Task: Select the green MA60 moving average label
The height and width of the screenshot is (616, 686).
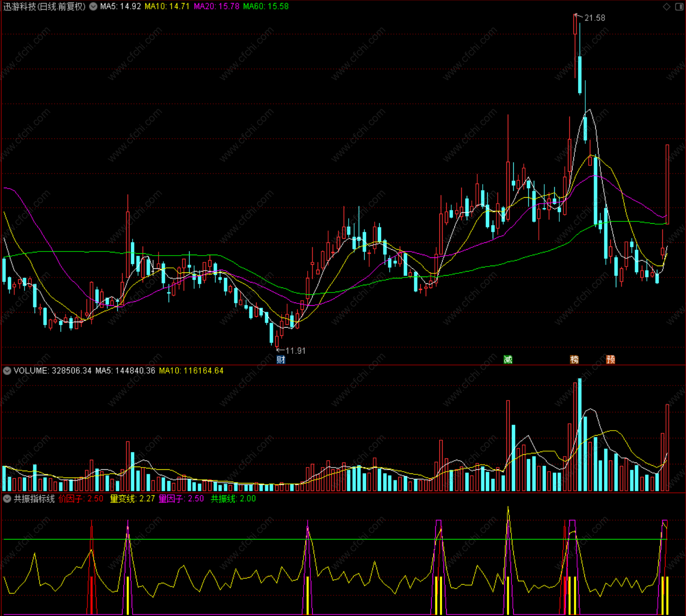Action: (x=266, y=6)
